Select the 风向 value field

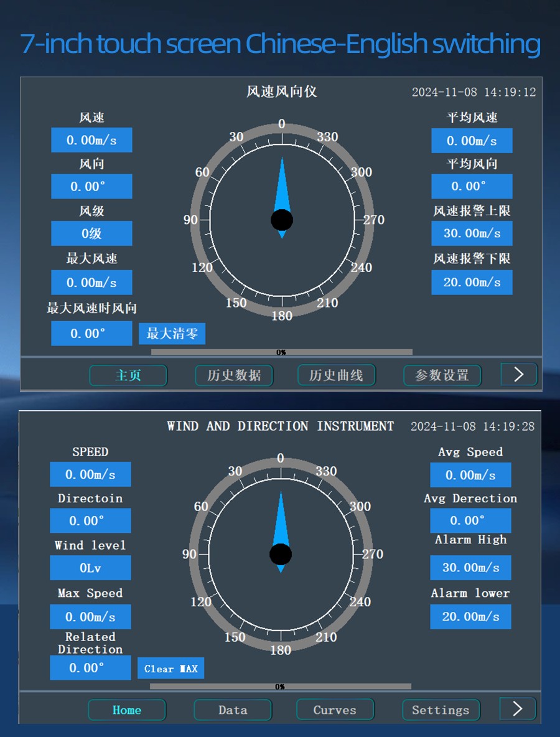point(91,187)
